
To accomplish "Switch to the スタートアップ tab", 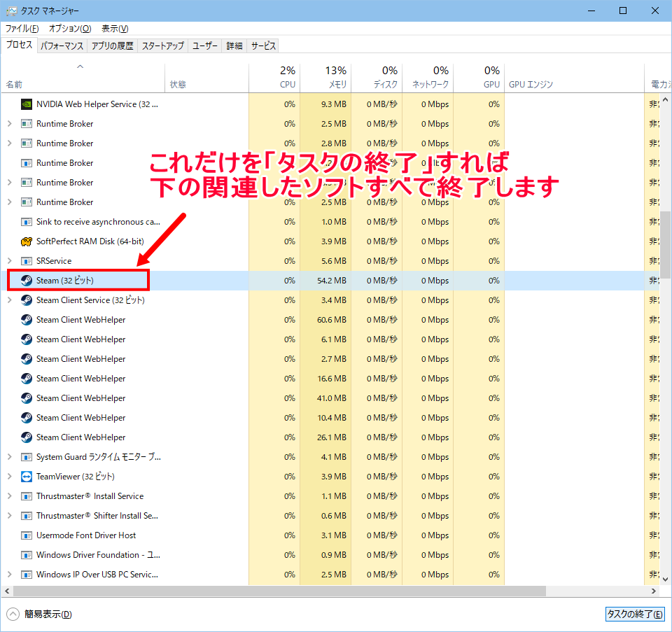I will tap(163, 46).
